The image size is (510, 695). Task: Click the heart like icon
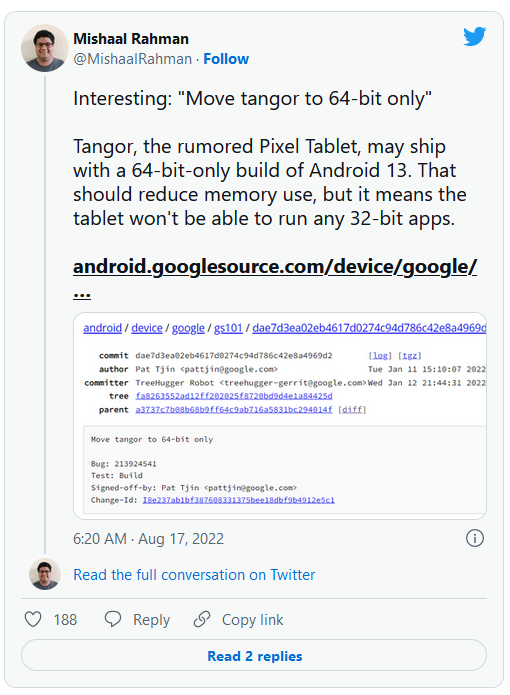[33, 619]
